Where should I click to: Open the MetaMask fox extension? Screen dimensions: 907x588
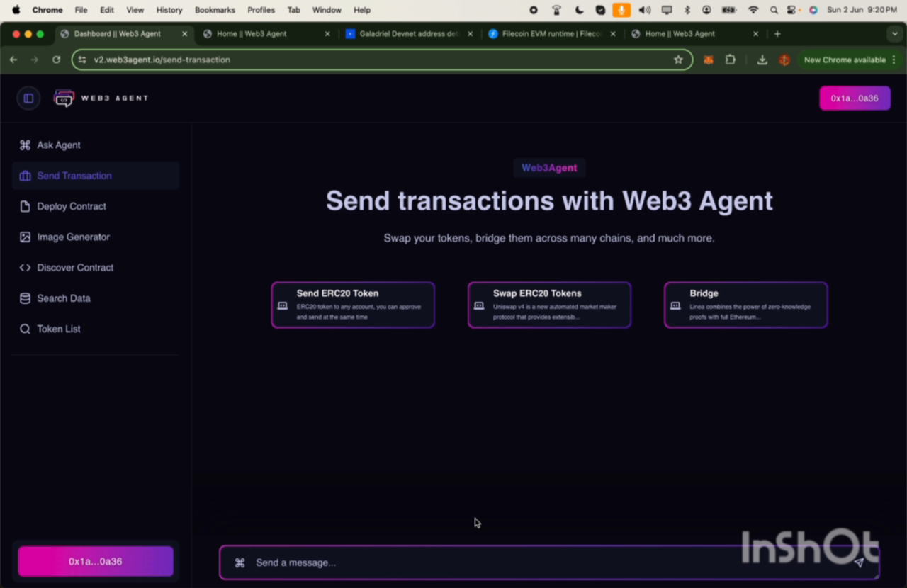[x=708, y=60]
